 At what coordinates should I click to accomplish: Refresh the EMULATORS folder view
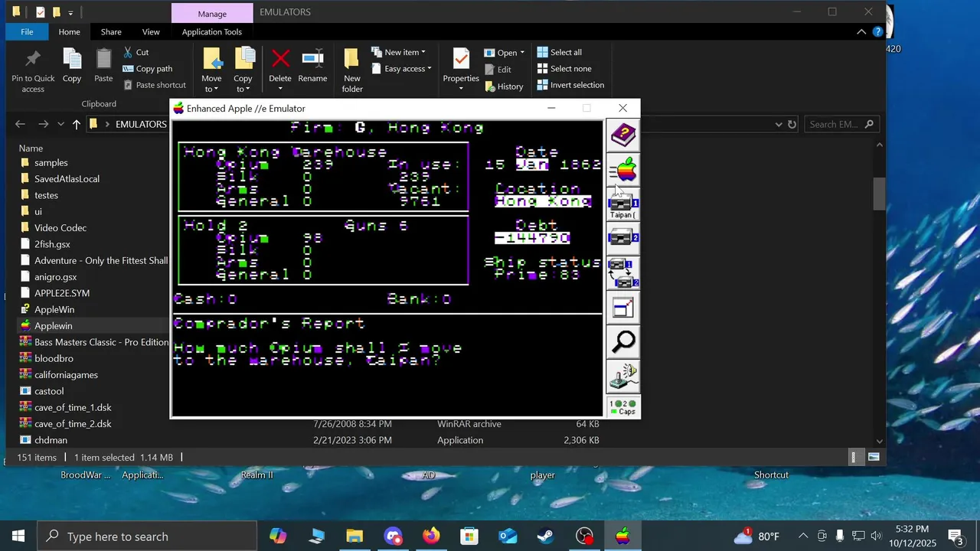tap(792, 124)
